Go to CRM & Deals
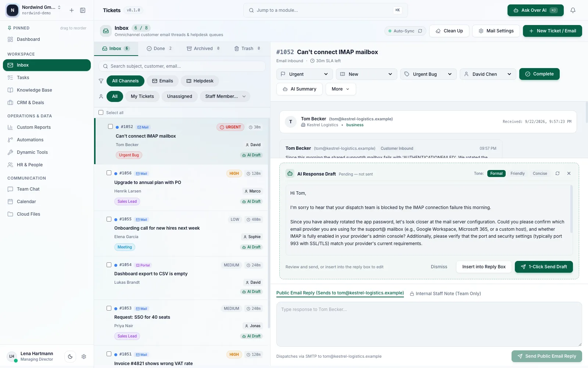588x368 pixels. (47, 103)
